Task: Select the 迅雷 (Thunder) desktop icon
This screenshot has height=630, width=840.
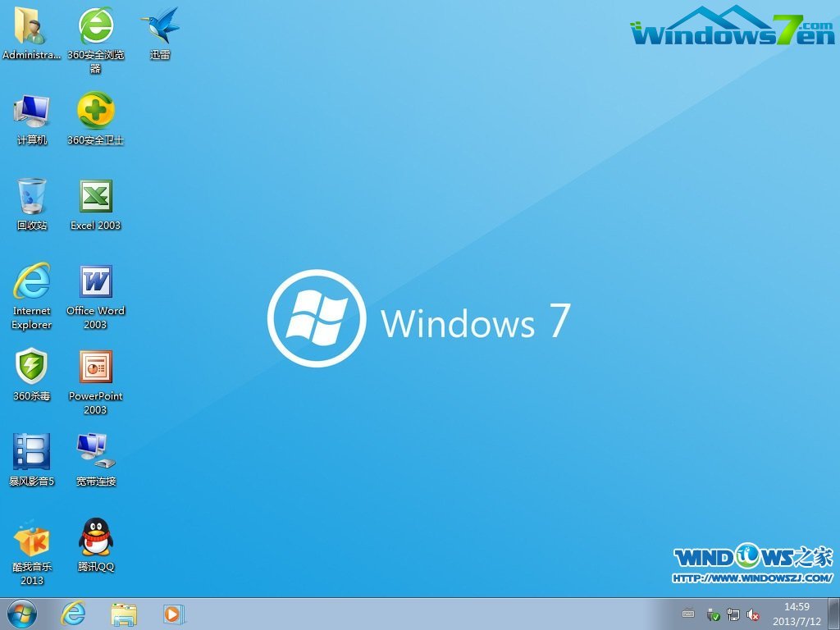Action: (x=160, y=27)
